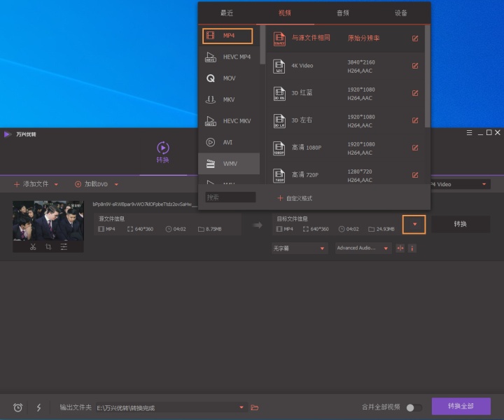This screenshot has height=420, width=504.
Task: Select 3D 红蓝 preset row
Action: [x=346, y=94]
